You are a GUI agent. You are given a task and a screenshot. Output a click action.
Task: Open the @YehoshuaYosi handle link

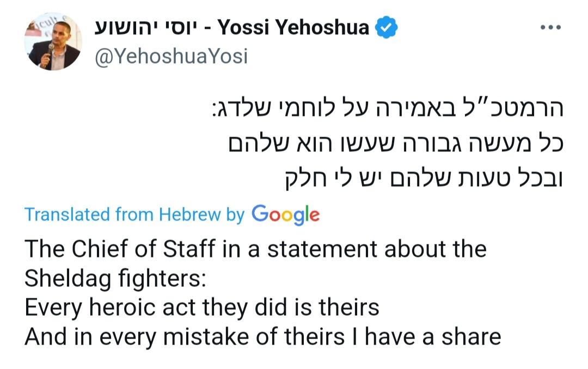171,57
